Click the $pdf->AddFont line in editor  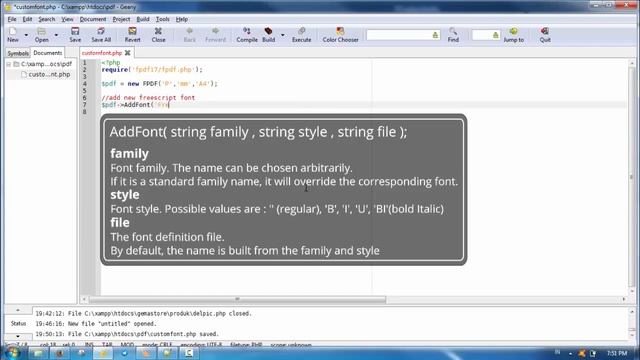[135, 105]
